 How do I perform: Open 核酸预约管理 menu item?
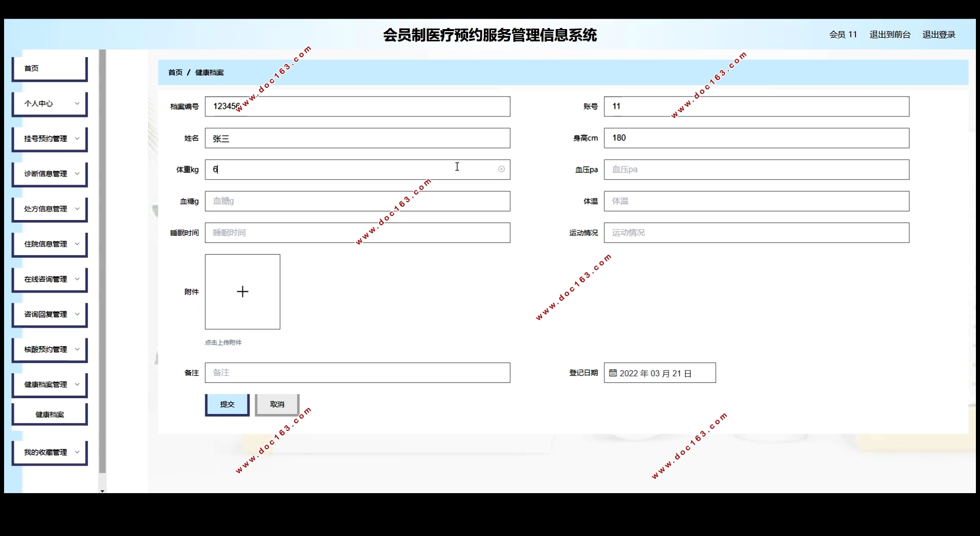coord(50,350)
